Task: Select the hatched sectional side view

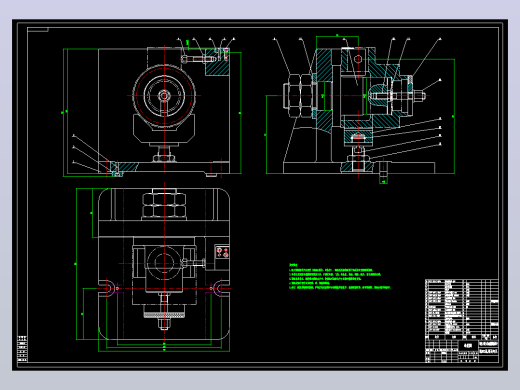Action: [x=360, y=109]
